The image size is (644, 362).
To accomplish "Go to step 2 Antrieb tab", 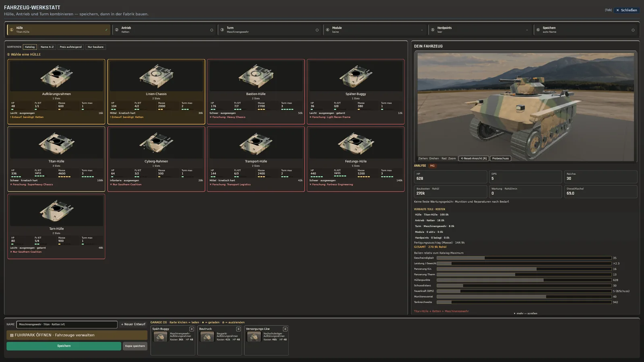I will pyautogui.click(x=164, y=30).
